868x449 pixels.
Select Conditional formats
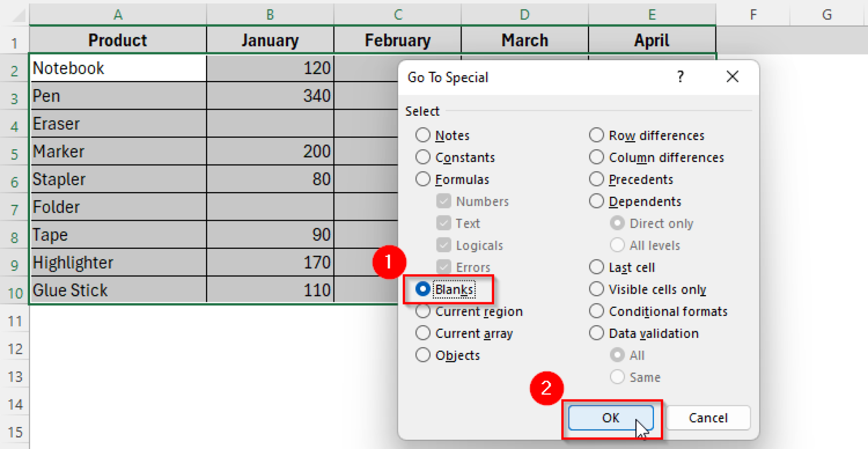click(596, 311)
